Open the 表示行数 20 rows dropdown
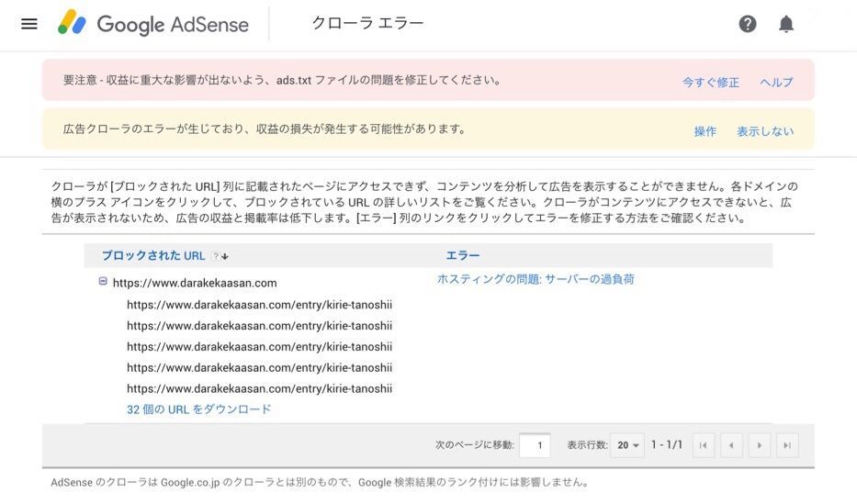Screen dimensions: 857x504 627,445
